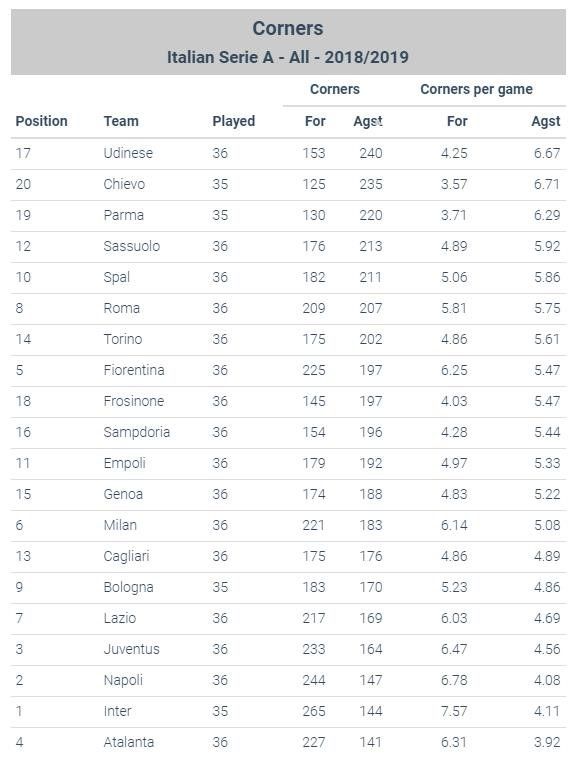This screenshot has width=584, height=762.
Task: Sort by Corners per game Agst header
Action: [546, 121]
